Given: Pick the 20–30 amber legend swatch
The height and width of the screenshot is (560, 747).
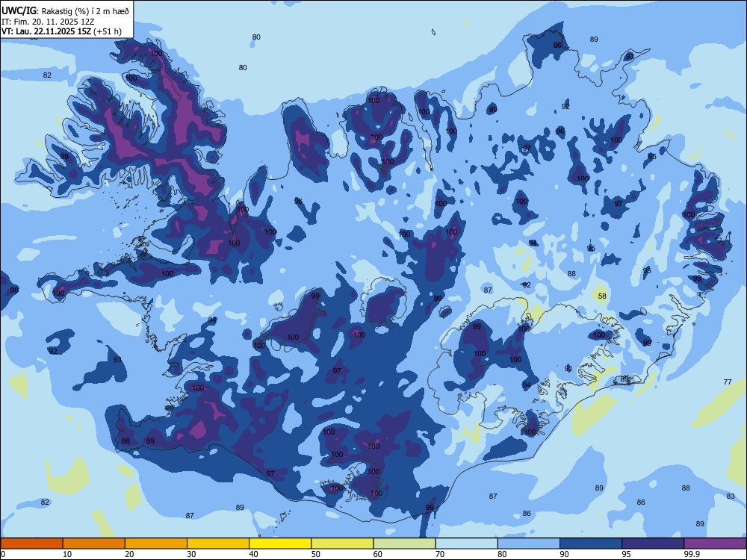Looking at the screenshot, I should [156, 544].
